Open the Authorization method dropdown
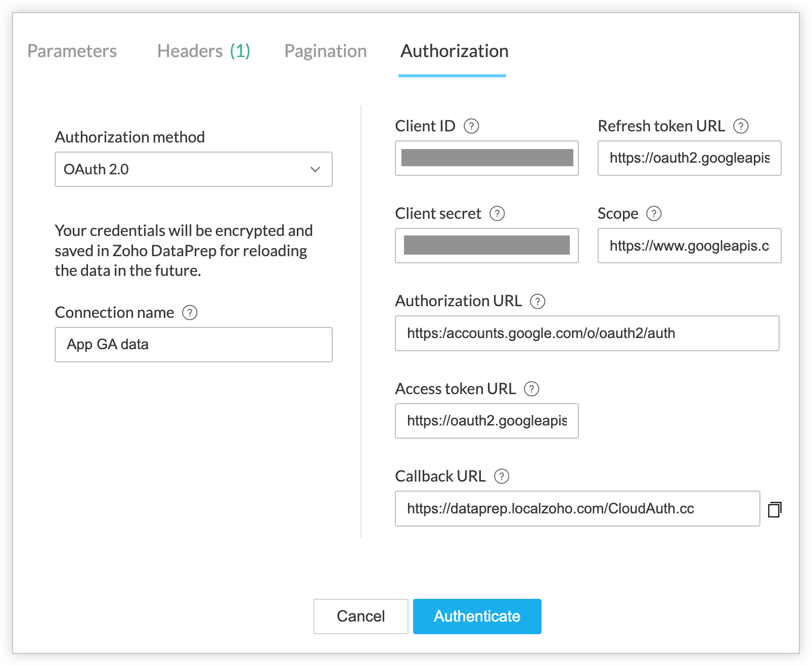Viewport: 812px width, 666px height. pyautogui.click(x=193, y=169)
